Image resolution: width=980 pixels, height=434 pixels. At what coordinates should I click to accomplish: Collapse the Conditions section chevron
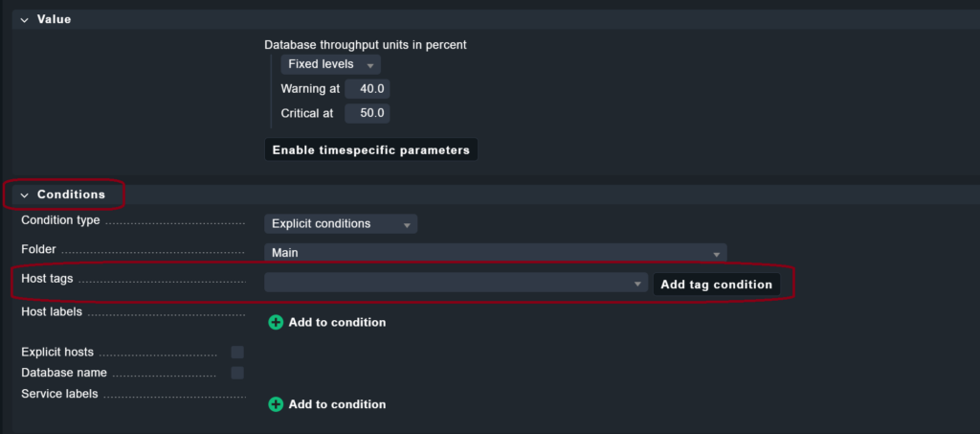pyautogui.click(x=24, y=195)
